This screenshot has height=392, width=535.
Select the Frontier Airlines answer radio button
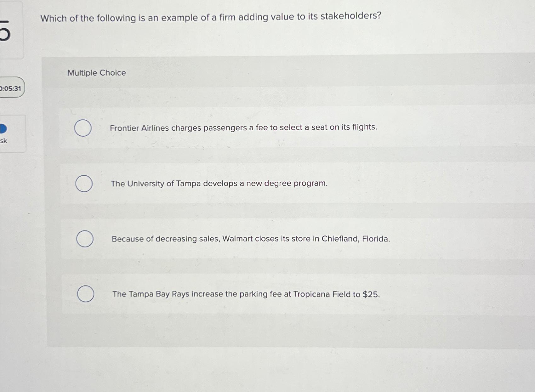pos(83,128)
